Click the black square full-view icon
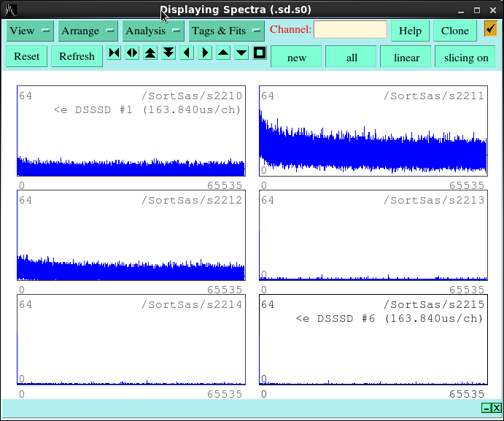 [260, 53]
